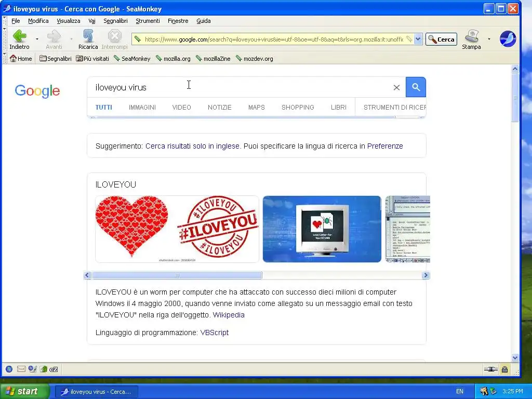The width and height of the screenshot is (532, 399).
Task: Open the Indietro back history dropdown arrow
Action: (37, 38)
